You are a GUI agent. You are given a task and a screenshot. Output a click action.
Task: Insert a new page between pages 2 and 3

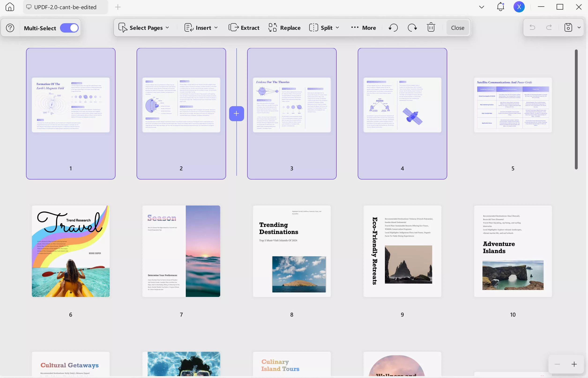[x=236, y=113]
